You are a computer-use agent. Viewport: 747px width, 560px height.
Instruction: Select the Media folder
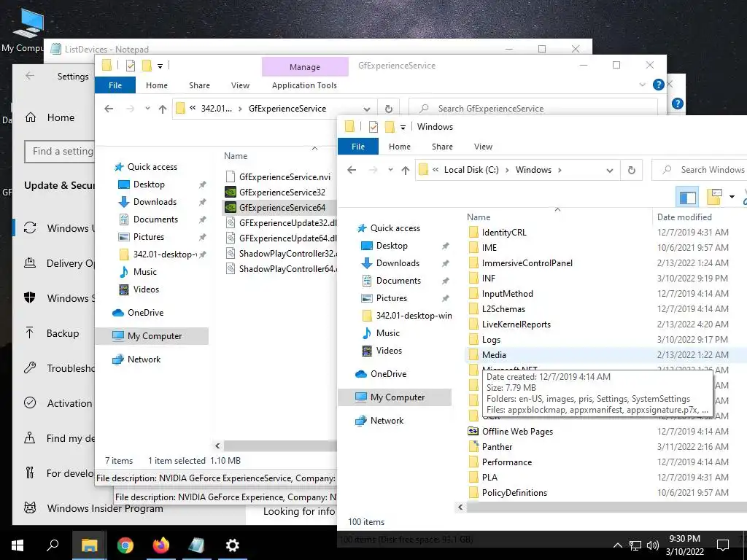tap(494, 355)
